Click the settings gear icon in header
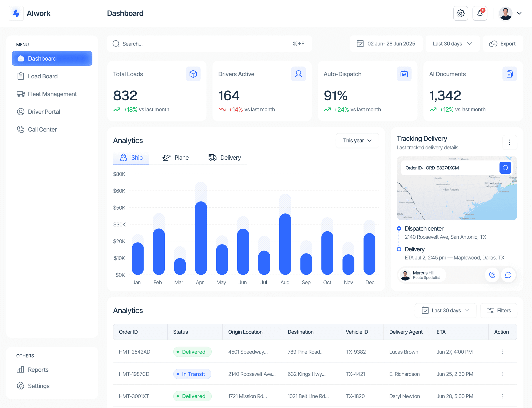 (460, 13)
